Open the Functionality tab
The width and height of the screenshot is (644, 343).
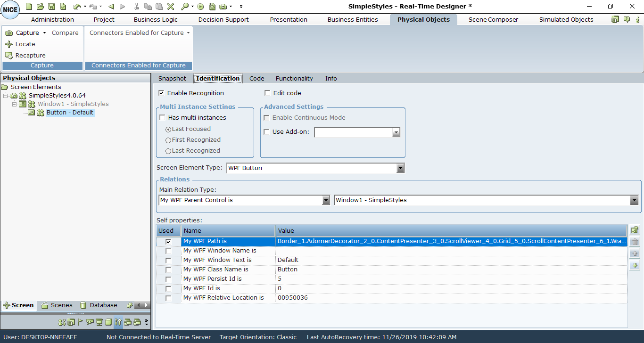coord(294,78)
